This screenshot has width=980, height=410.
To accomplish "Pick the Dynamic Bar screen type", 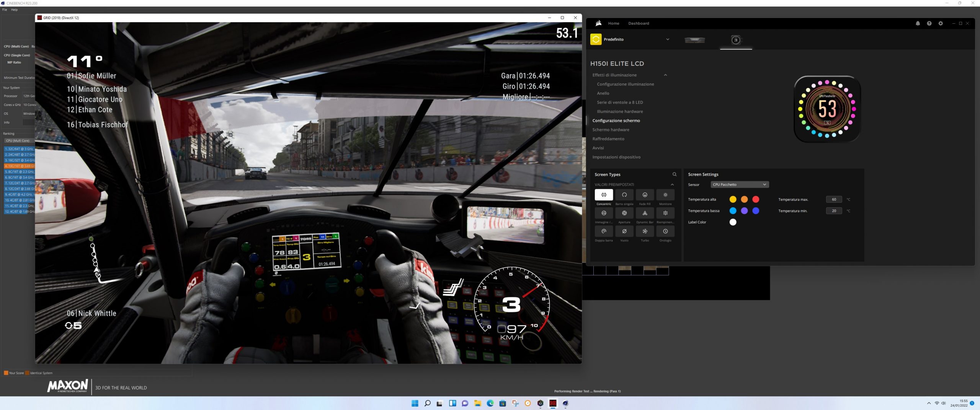I will pos(645,213).
